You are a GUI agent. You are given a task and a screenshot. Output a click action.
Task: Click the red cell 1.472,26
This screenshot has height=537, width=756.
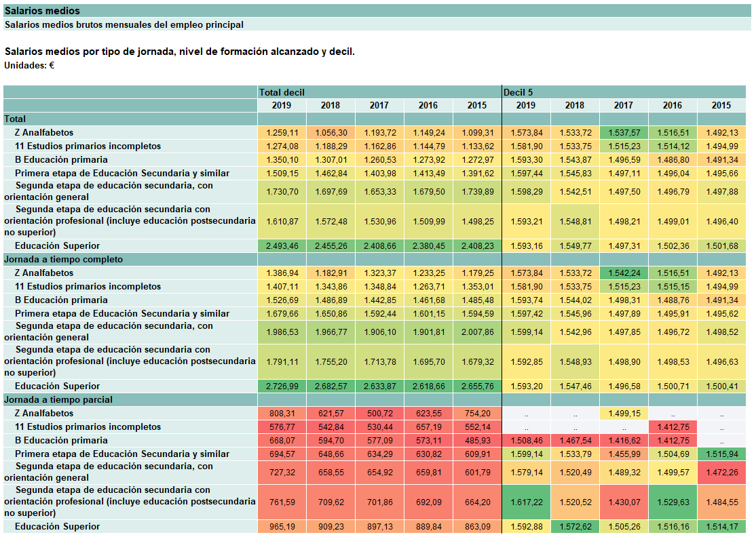pos(721,473)
